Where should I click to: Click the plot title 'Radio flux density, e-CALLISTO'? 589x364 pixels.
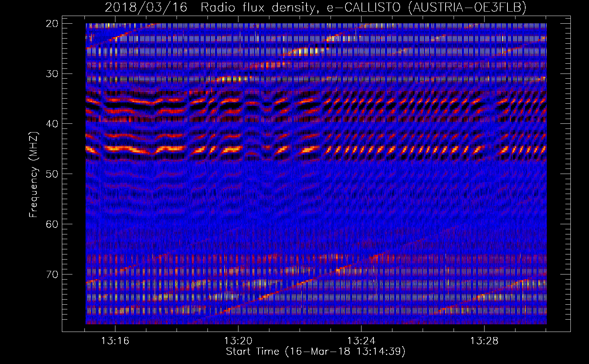tap(300, 7)
